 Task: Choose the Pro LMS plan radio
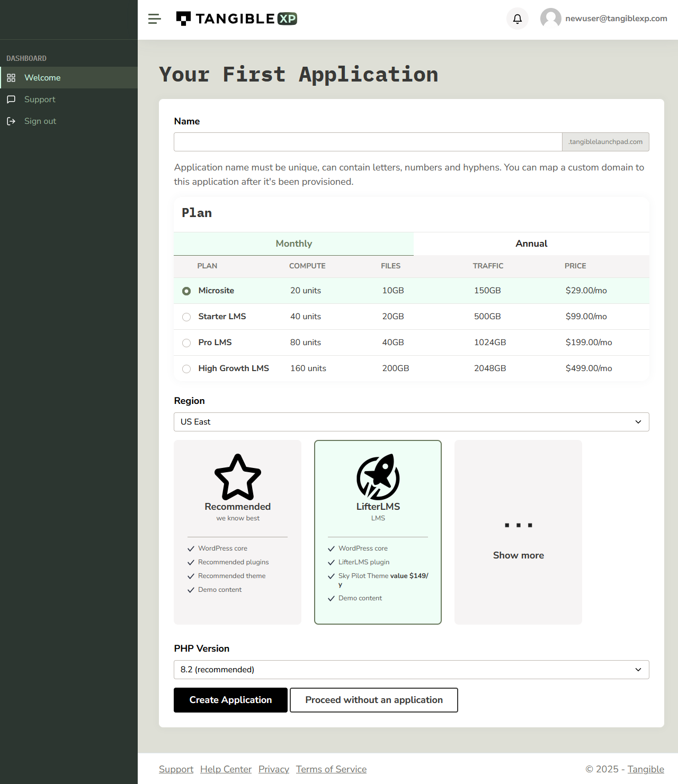(186, 343)
